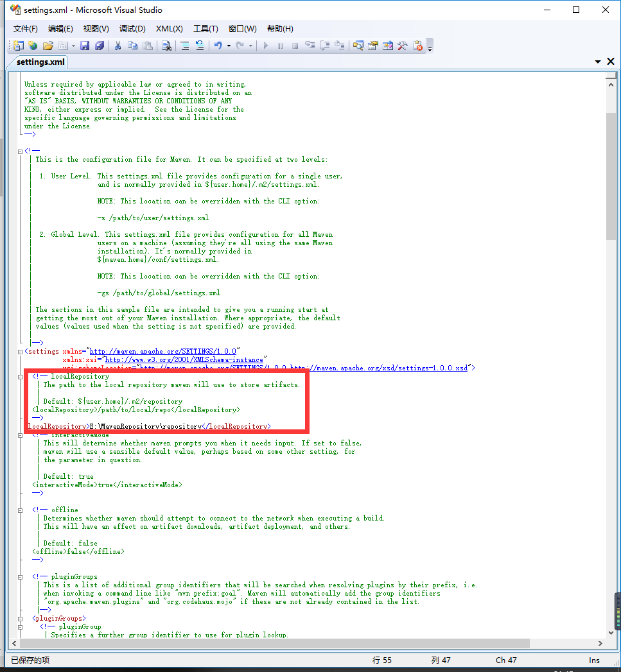The height and width of the screenshot is (672, 621).
Task: Collapse the pluginGroup comment outline node
Action: pyautogui.click(x=20, y=628)
